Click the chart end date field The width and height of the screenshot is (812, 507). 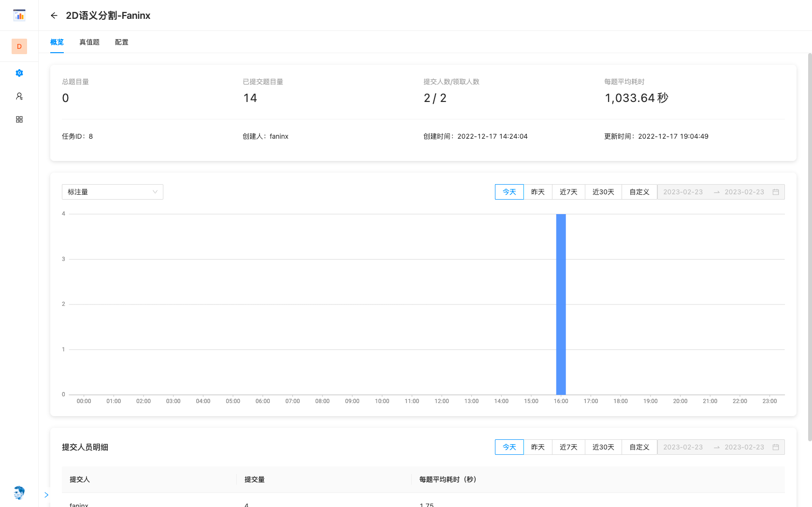[x=744, y=192]
